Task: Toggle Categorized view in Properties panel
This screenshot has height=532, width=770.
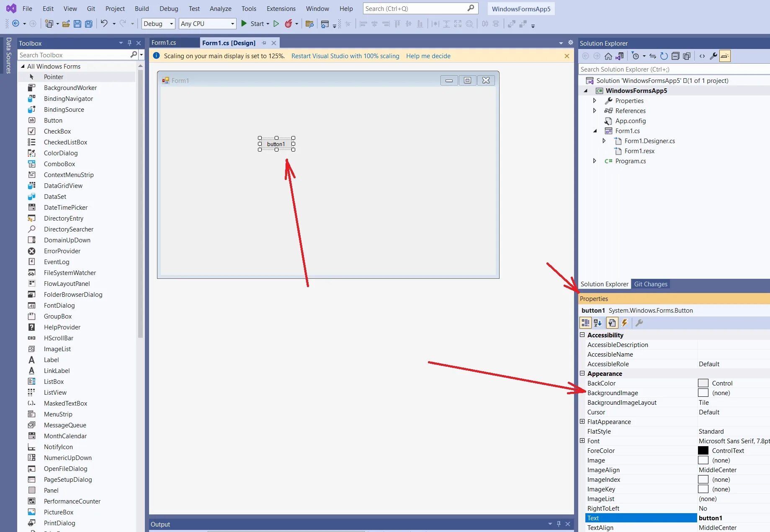Action: click(x=585, y=323)
